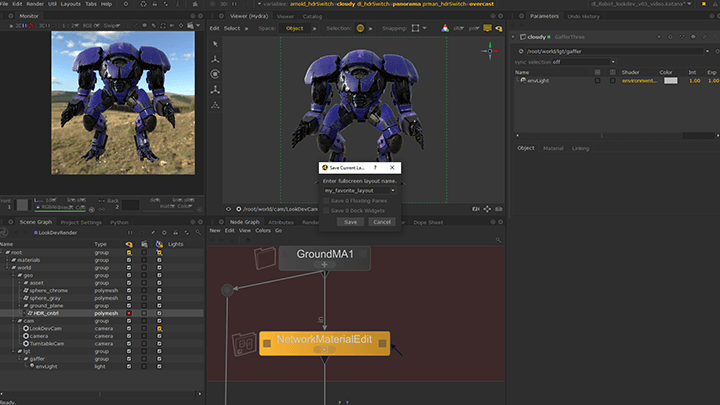Image resolution: width=720 pixels, height=405 pixels.
Task: Click the viewer selection mode round icon
Action: (360, 28)
